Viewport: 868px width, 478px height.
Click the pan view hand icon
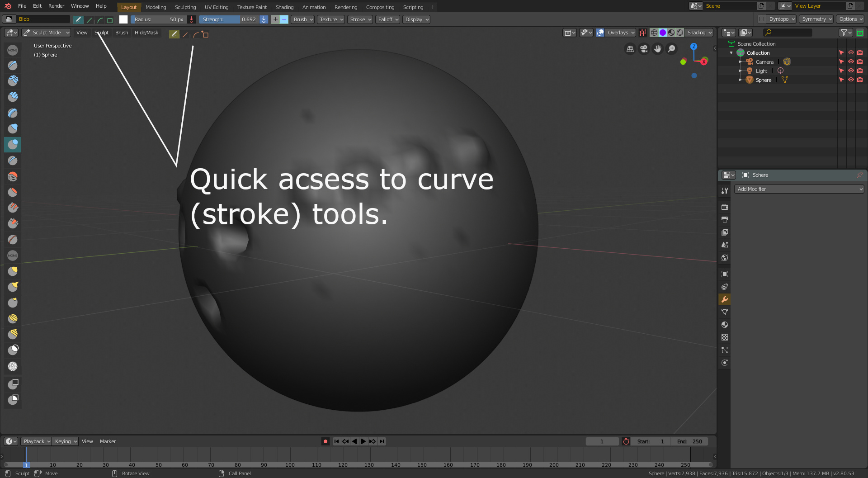click(x=658, y=49)
